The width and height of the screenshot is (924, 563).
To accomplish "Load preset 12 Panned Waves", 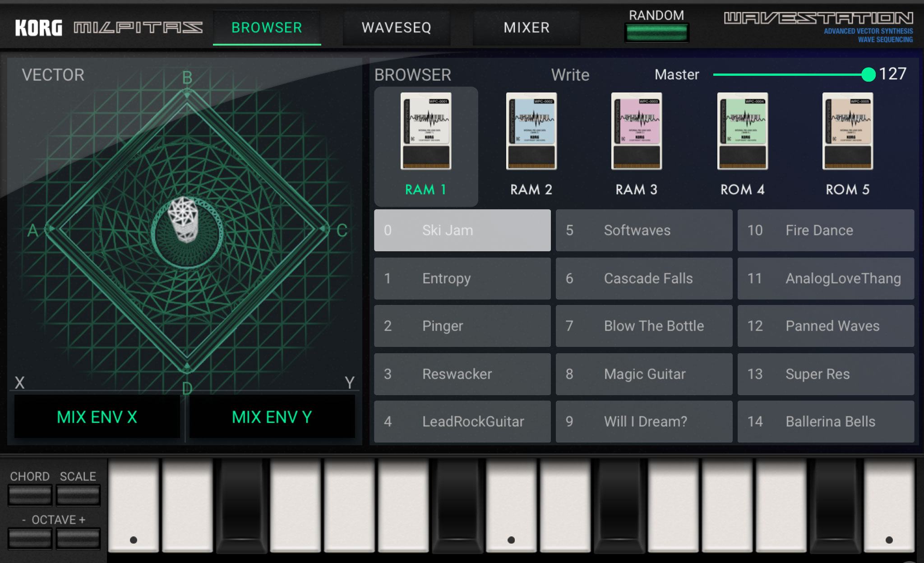I will 826,326.
